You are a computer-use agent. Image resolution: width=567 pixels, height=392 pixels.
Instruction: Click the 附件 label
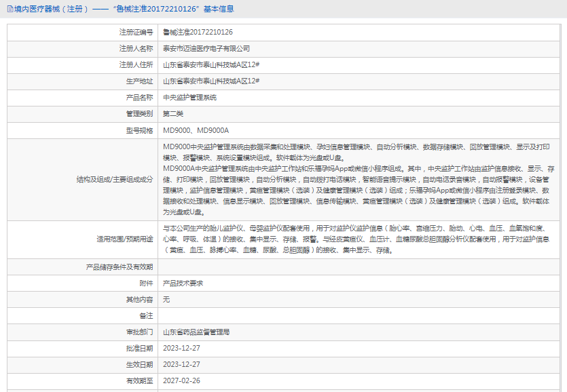147,283
